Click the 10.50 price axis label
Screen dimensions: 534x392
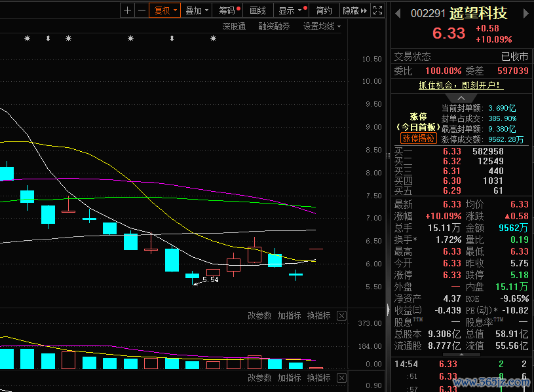click(x=372, y=59)
